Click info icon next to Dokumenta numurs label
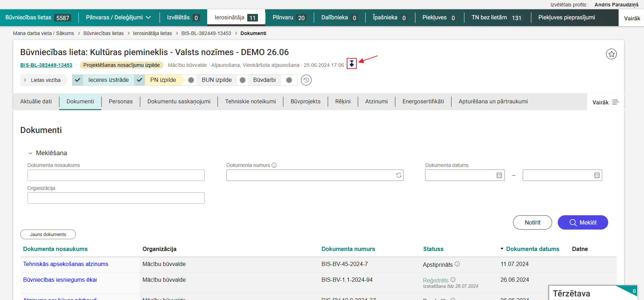This screenshot has width=644, height=300. click(x=274, y=165)
